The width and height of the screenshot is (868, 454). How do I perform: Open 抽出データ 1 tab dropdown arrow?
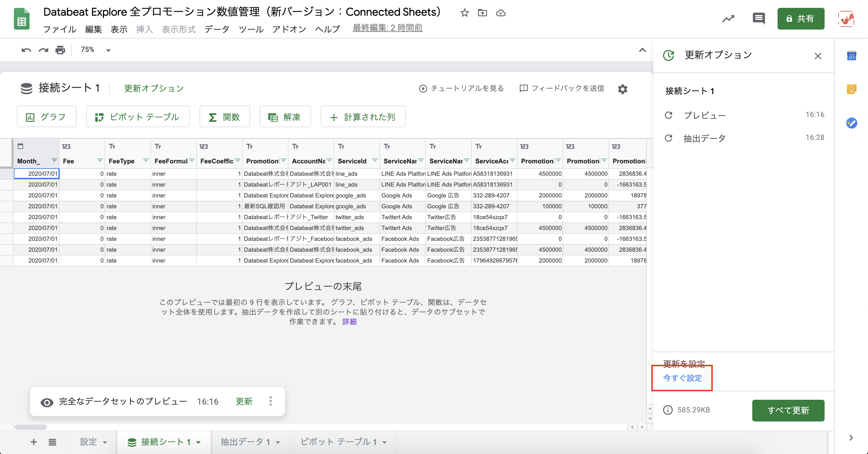[x=278, y=442]
